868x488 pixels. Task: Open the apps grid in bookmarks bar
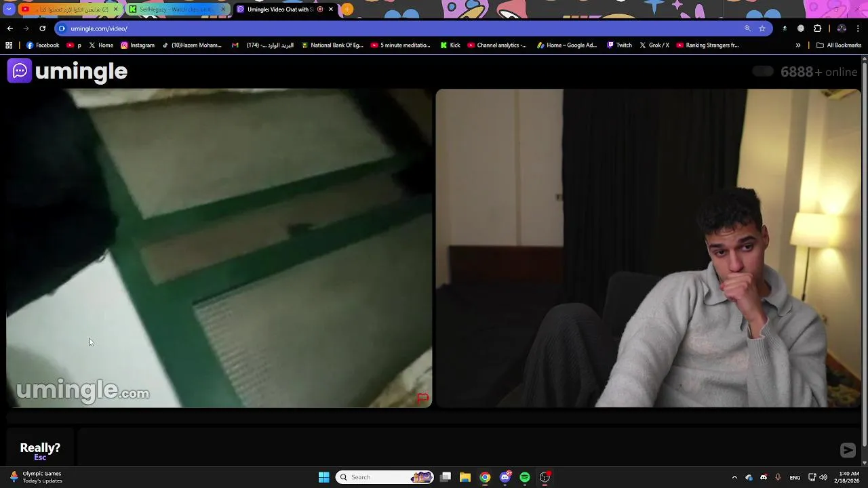pyautogui.click(x=9, y=45)
